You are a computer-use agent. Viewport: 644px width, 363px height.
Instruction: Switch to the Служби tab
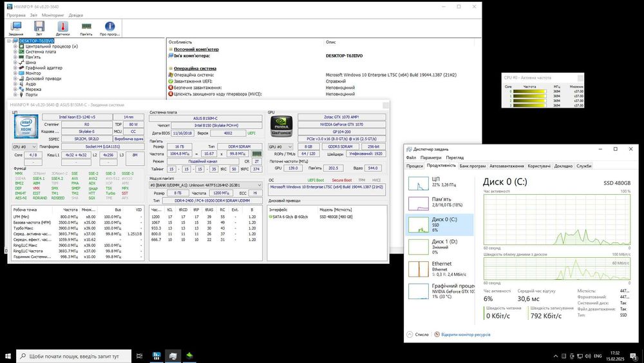coord(583,166)
